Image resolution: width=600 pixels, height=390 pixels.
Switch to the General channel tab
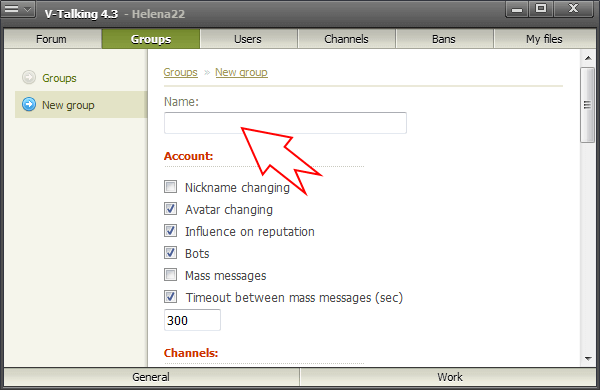pyautogui.click(x=151, y=377)
